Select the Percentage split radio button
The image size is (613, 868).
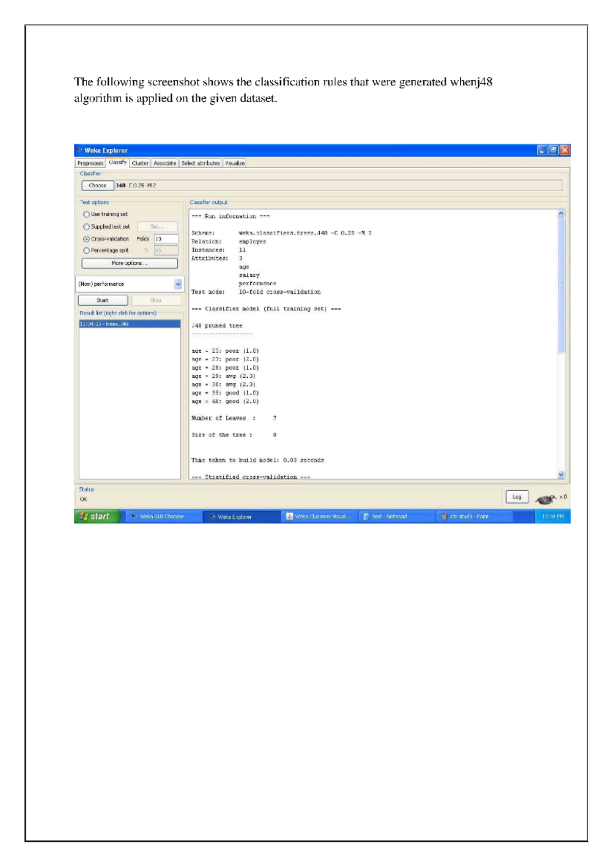coord(86,250)
